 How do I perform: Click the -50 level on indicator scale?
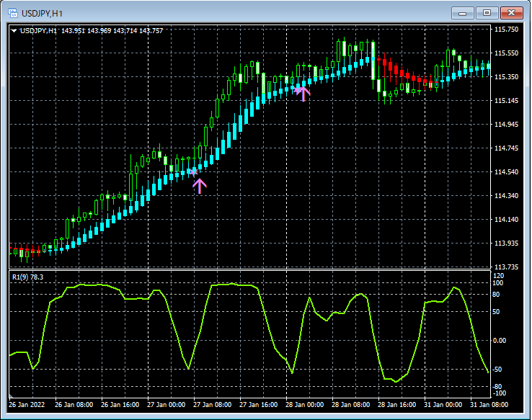click(497, 369)
